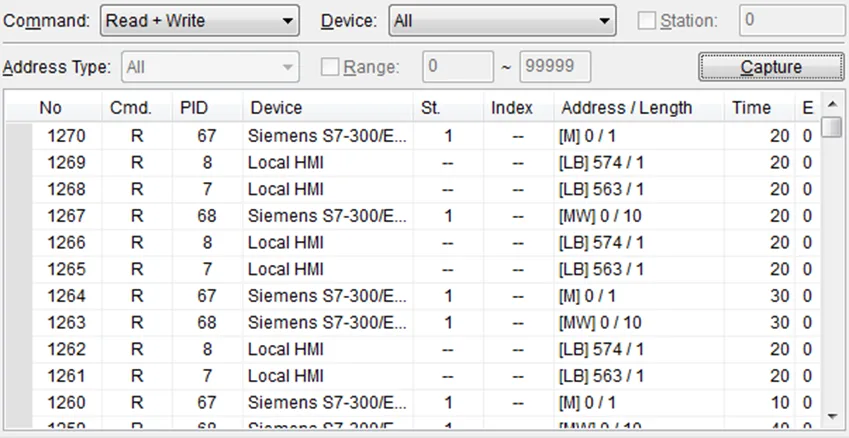
Task: Click time value 10 in row 1260
Action: click(780, 403)
